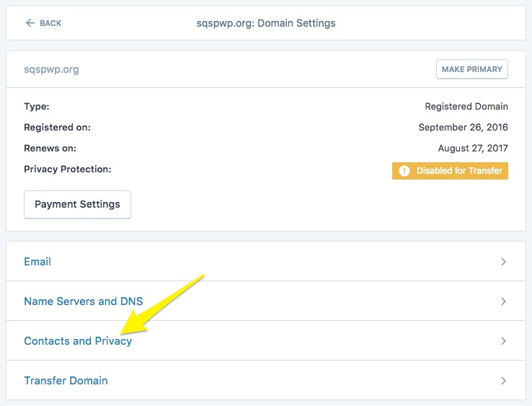This screenshot has width=532, height=406.
Task: Click the BACK text link
Action: pyautogui.click(x=50, y=23)
